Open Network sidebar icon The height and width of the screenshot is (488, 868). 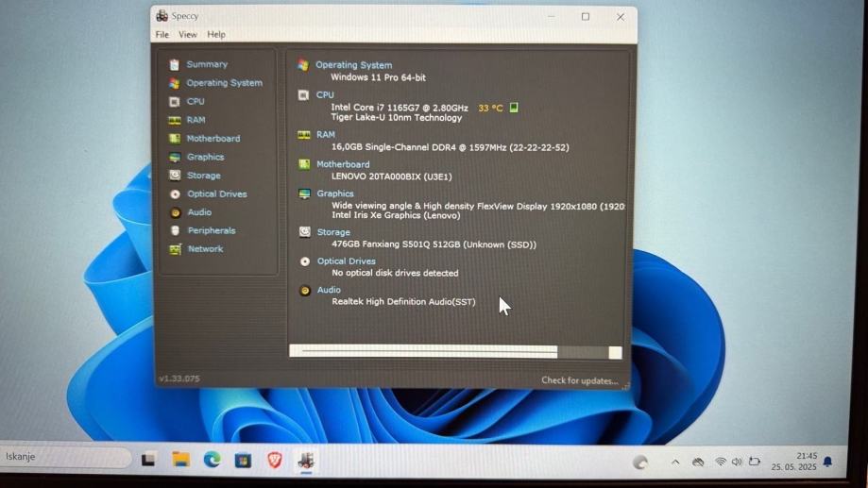175,249
